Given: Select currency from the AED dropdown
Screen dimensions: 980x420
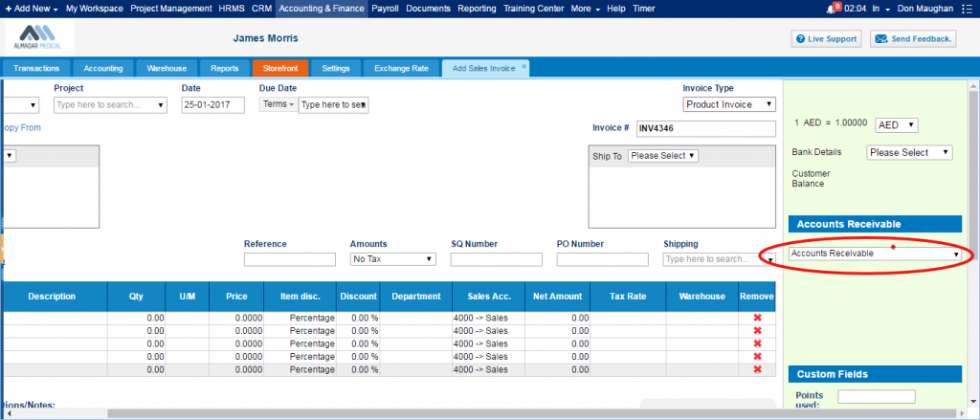Looking at the screenshot, I should [897, 124].
